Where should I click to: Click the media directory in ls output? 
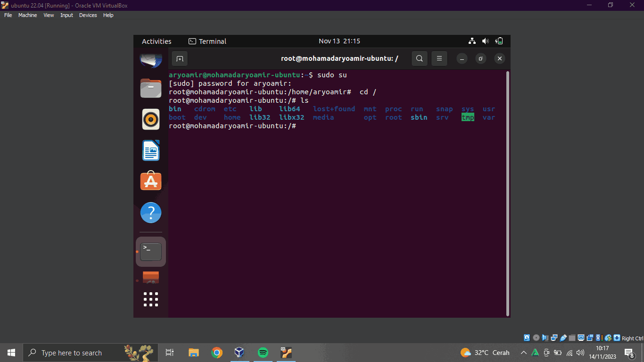(x=323, y=117)
